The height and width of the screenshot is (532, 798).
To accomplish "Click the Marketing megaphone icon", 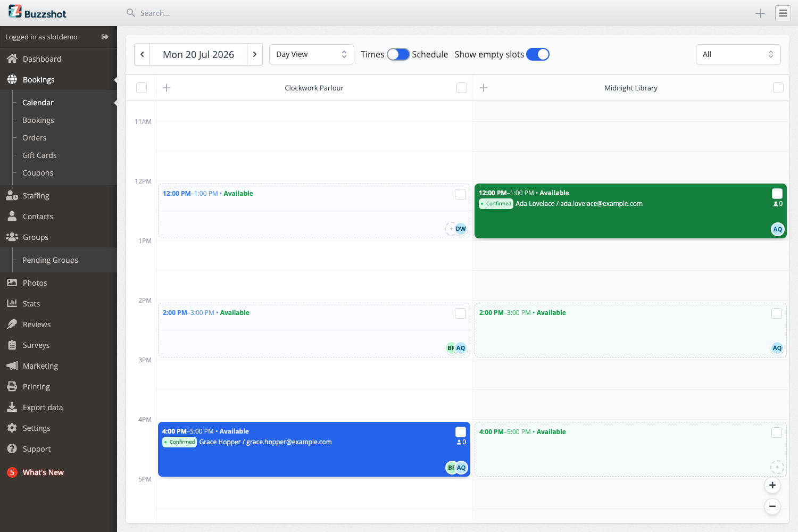I will (12, 366).
